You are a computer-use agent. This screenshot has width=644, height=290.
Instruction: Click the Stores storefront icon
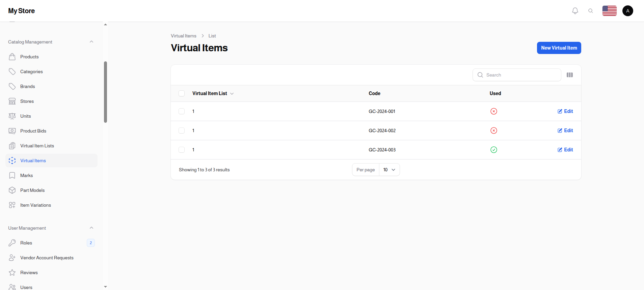[12, 101]
